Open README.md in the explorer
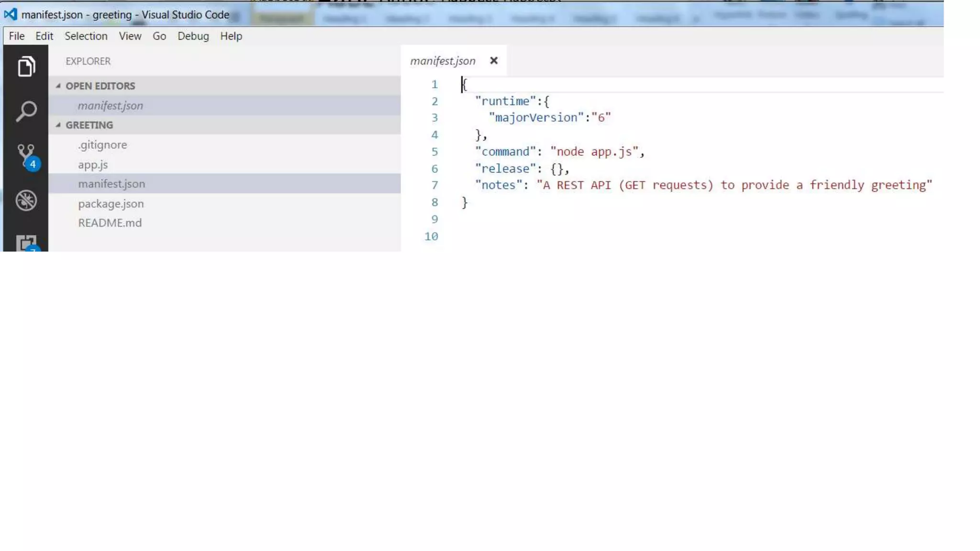980x551 pixels. (110, 223)
